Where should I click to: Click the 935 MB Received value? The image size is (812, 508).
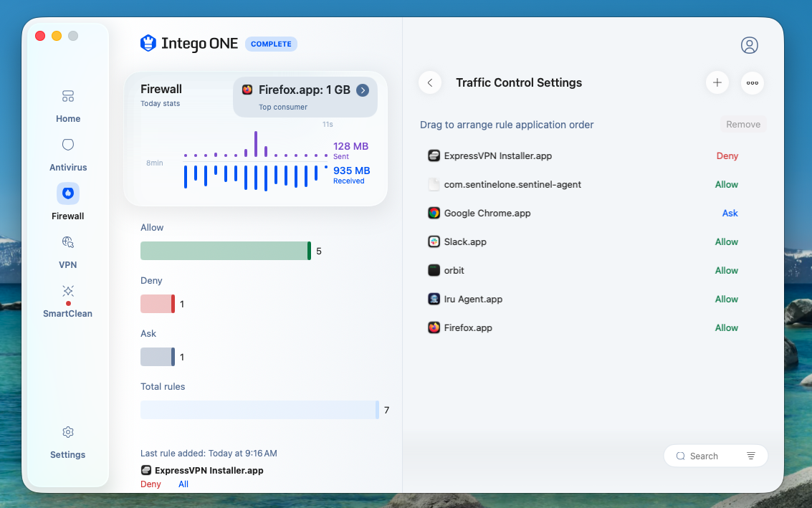[352, 171]
